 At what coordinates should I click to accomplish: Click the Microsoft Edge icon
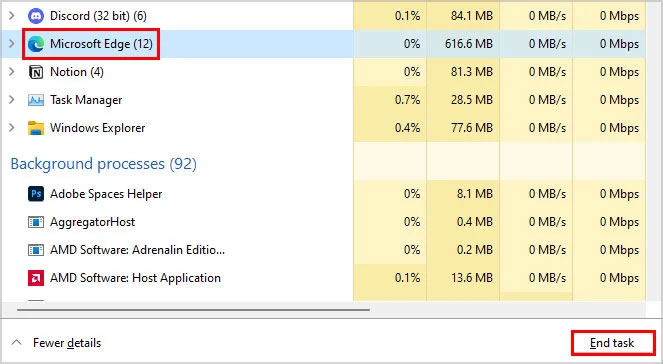[x=36, y=44]
